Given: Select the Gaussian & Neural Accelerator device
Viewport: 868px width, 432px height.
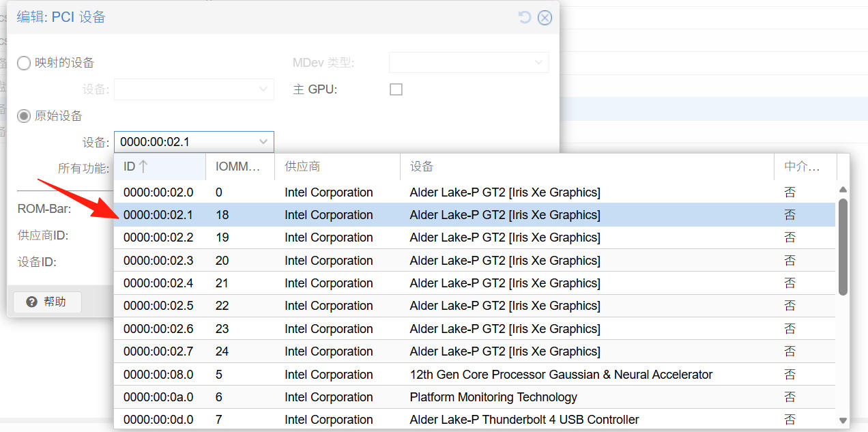Looking at the screenshot, I should click(474, 374).
